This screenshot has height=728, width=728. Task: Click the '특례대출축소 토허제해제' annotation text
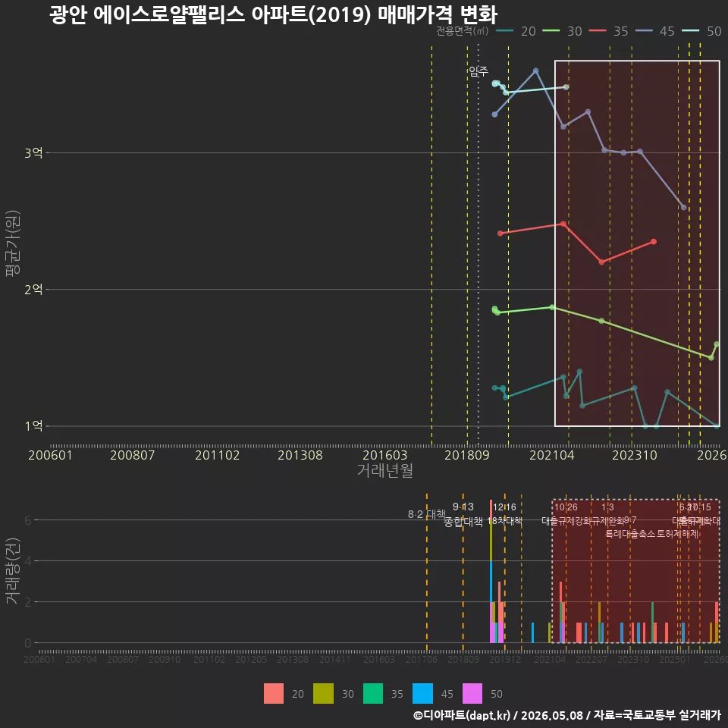(652, 533)
